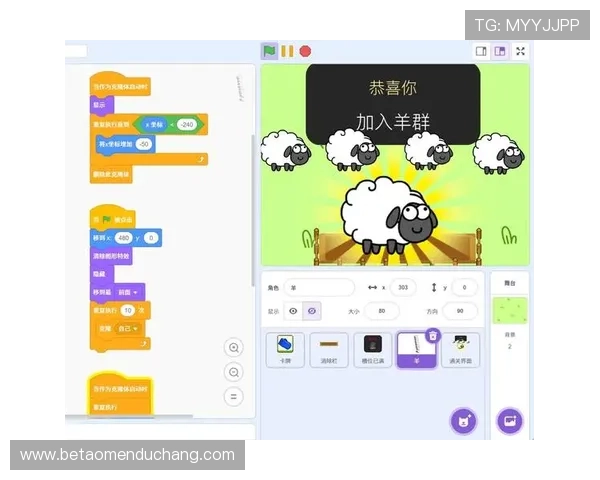600x480 pixels.
Task: Click the -240 value in the condition block
Action: click(x=187, y=124)
